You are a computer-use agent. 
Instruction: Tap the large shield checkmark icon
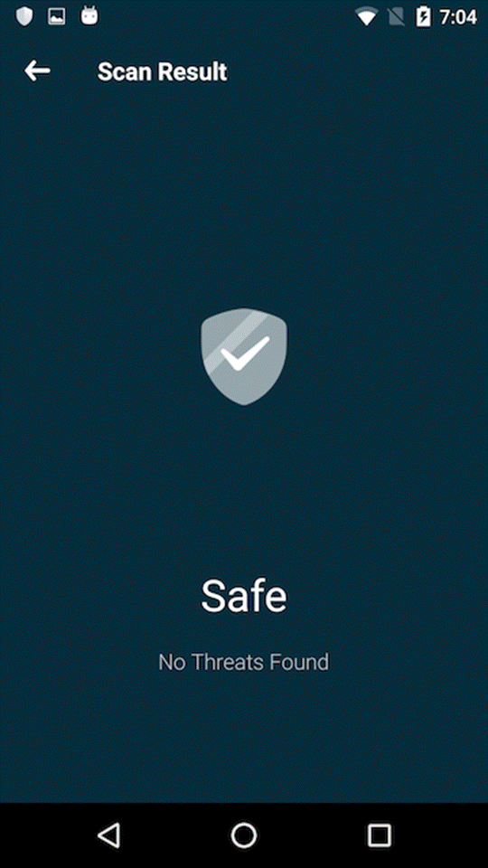[x=244, y=356]
